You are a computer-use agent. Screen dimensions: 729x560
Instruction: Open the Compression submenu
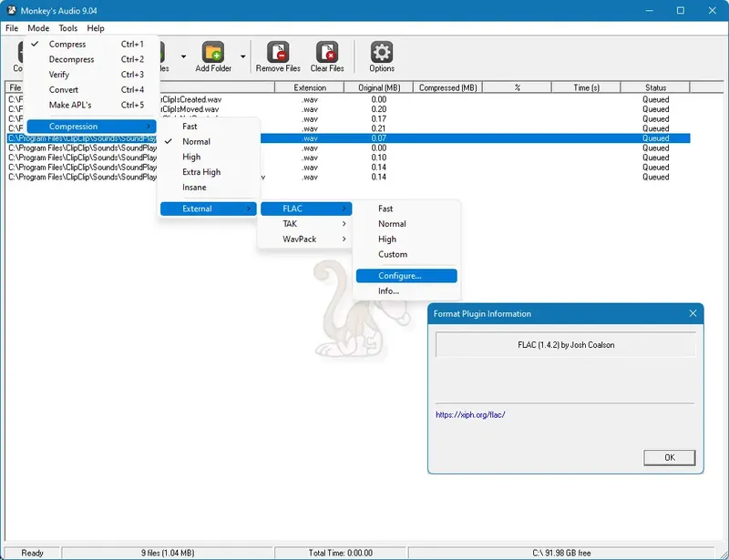(91, 127)
